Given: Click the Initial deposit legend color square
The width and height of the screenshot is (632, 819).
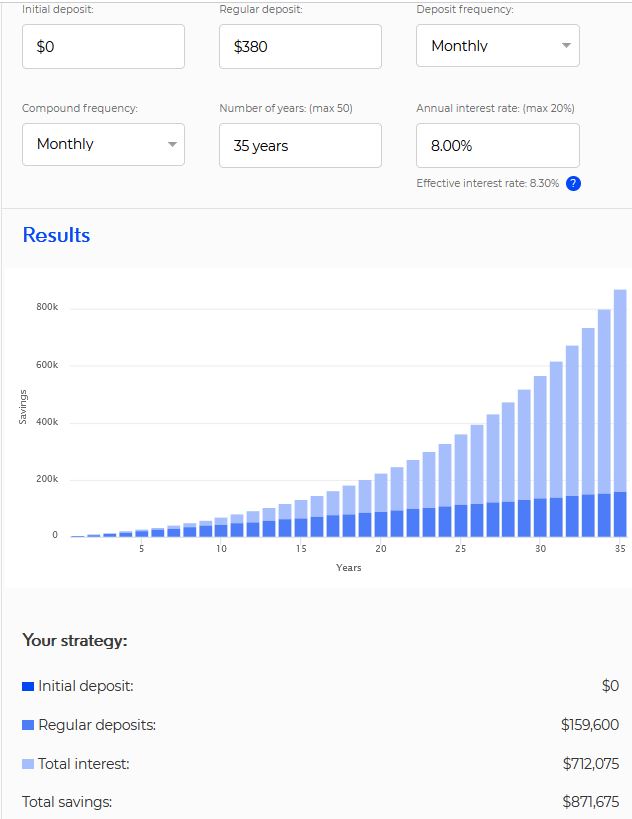Looking at the screenshot, I should coord(28,686).
